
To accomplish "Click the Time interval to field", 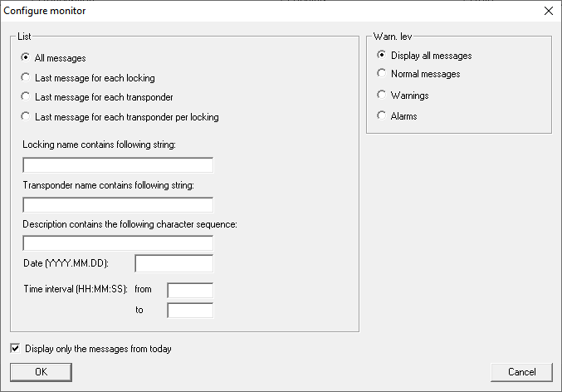I will pyautogui.click(x=190, y=310).
